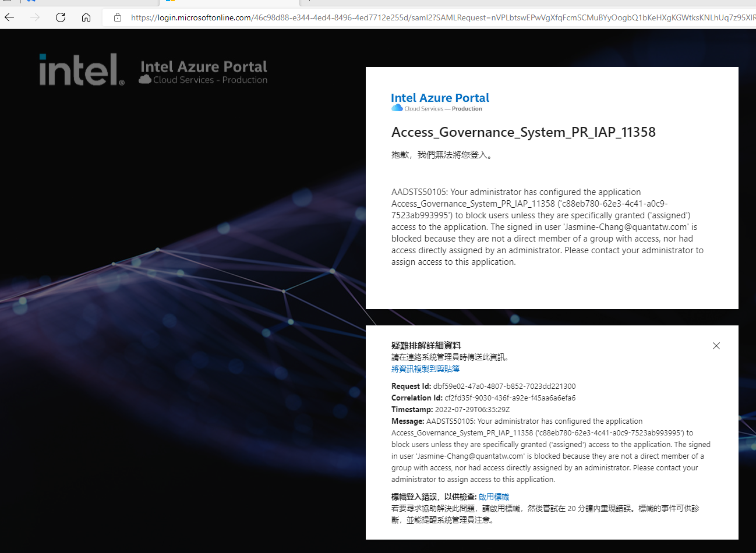Click the white Intel Azure Portal title on dark background

click(204, 66)
